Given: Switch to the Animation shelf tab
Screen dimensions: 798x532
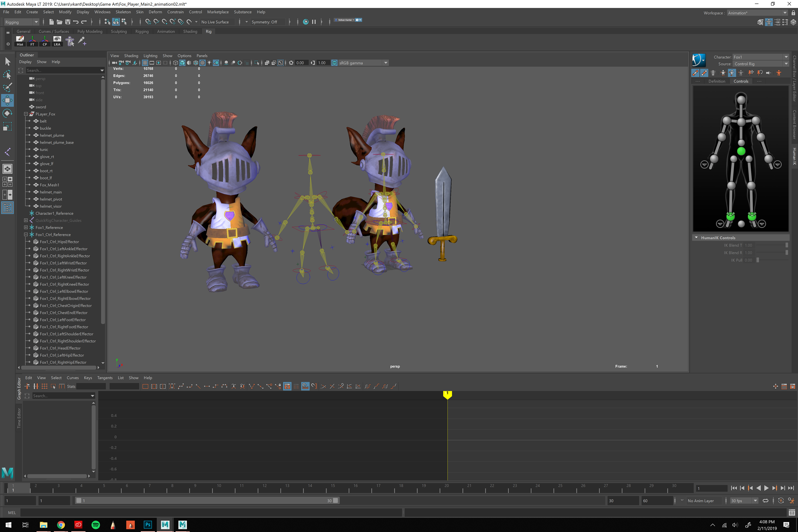Looking at the screenshot, I should (x=166, y=32).
